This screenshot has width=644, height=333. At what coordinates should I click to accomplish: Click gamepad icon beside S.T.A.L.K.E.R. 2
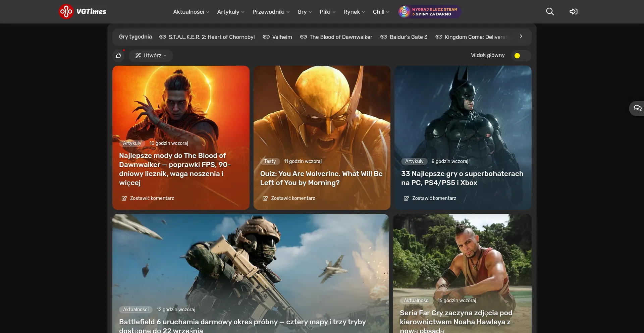pos(163,37)
